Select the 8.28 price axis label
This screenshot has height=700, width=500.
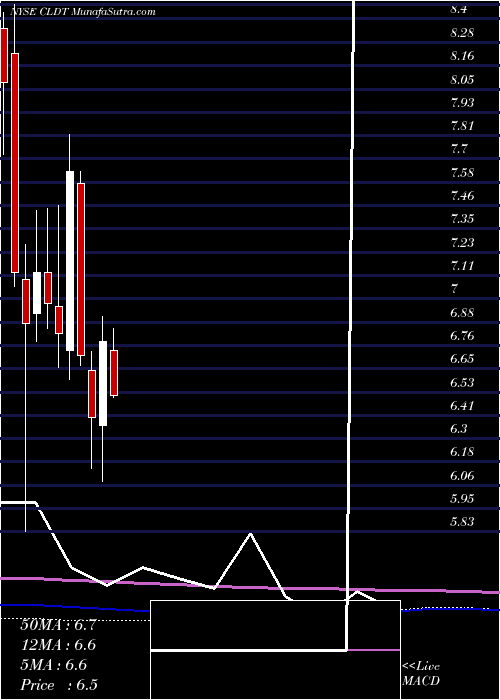[x=462, y=33]
